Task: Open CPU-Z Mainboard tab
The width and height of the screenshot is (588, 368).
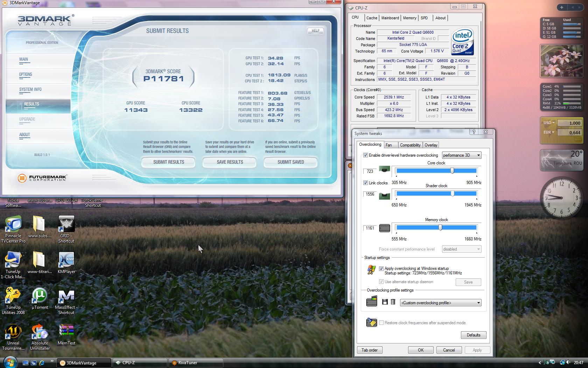Action: tap(390, 18)
